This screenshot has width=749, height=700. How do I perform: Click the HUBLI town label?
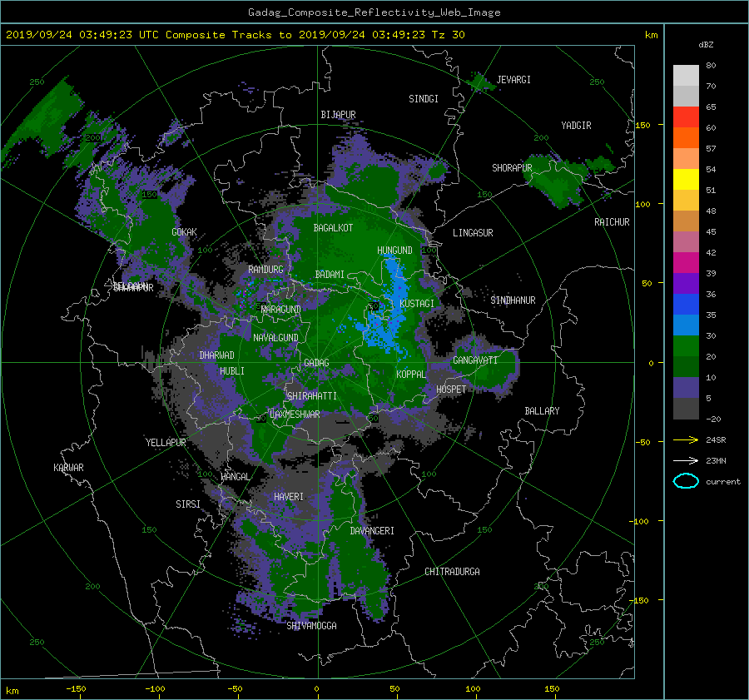[x=232, y=370]
